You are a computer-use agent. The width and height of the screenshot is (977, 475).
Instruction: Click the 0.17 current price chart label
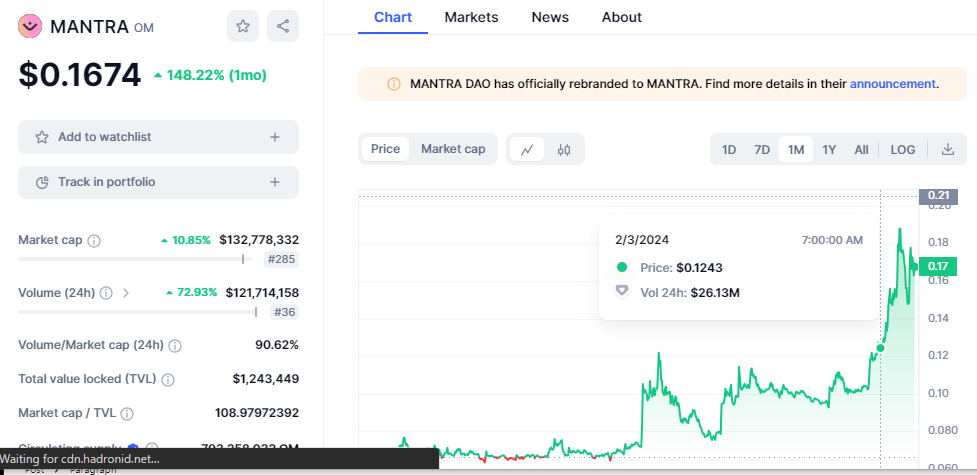pos(938,266)
